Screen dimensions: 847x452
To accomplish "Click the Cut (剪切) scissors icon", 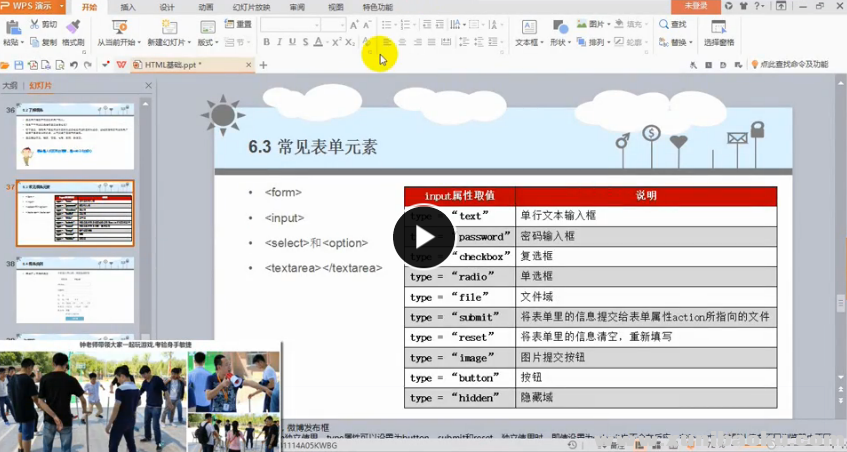I will (34, 23).
